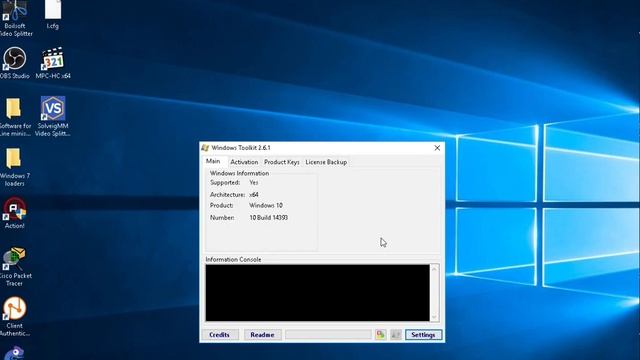
Task: Click the '10 Build 14393' number value
Action: (269, 218)
